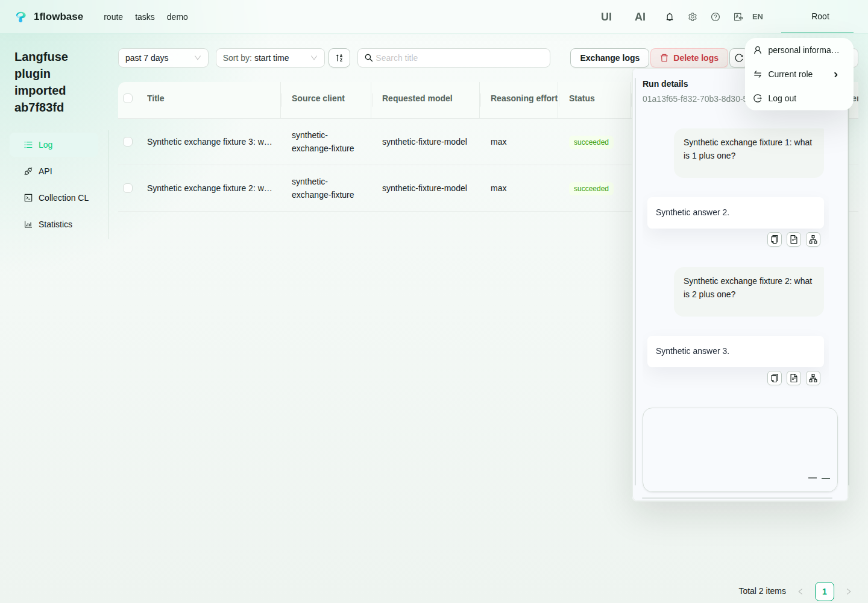Image resolution: width=868 pixels, height=603 pixels.
Task: Open hierarchy icon under Synthetic answer 2
Action: 813,239
